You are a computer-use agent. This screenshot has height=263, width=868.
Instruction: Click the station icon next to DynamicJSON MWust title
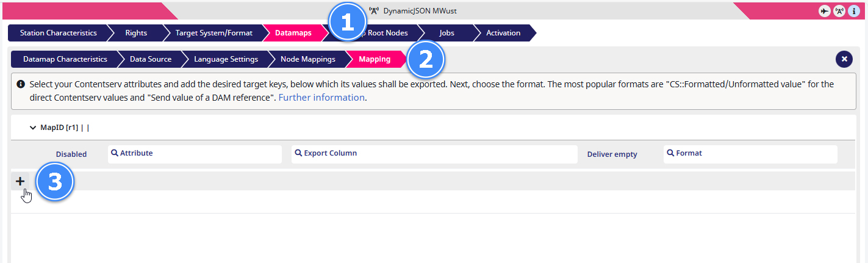point(375,11)
